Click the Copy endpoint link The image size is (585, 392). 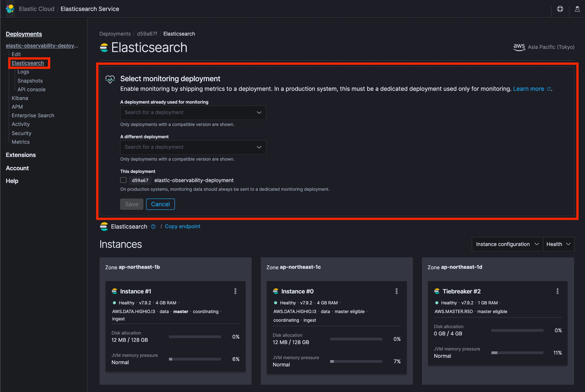tap(182, 226)
